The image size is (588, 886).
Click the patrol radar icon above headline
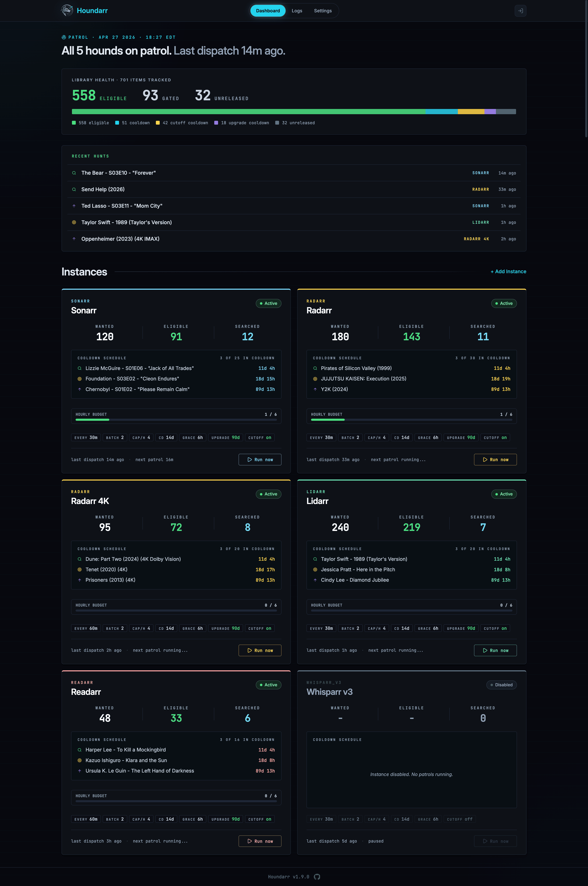[x=64, y=37]
